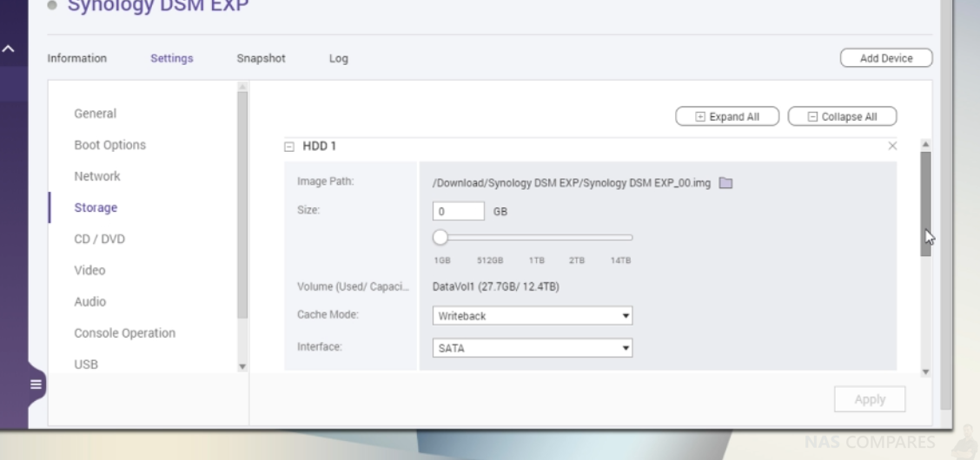
Task: Switch to the Settings tab
Action: 172,58
